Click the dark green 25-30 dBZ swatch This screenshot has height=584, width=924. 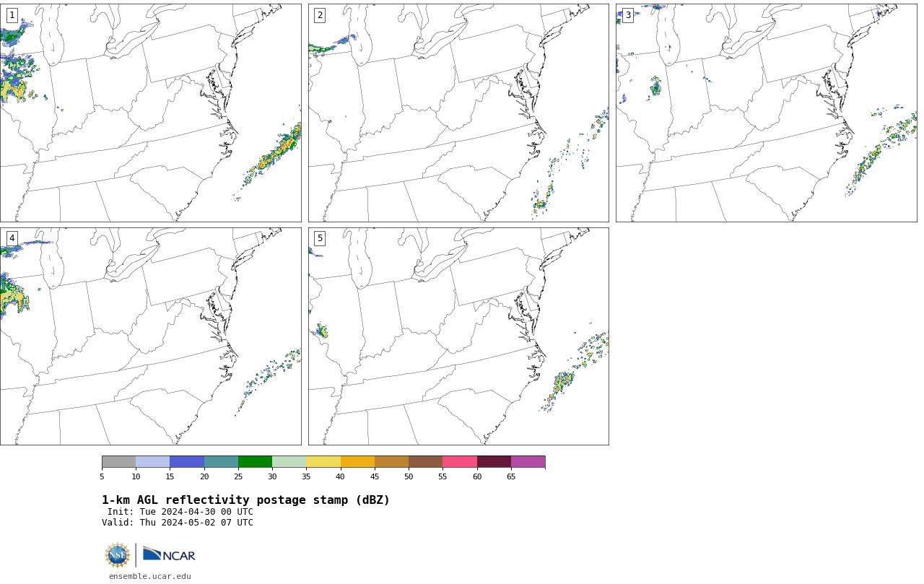[255, 462]
